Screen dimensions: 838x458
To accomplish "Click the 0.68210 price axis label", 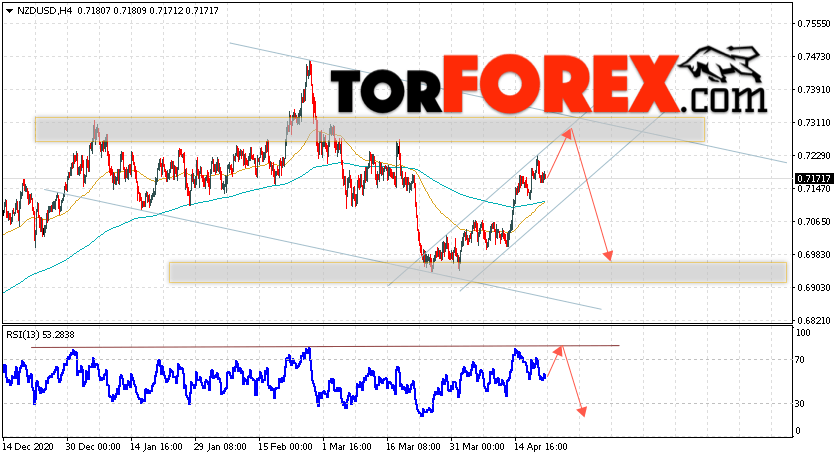I will (814, 321).
